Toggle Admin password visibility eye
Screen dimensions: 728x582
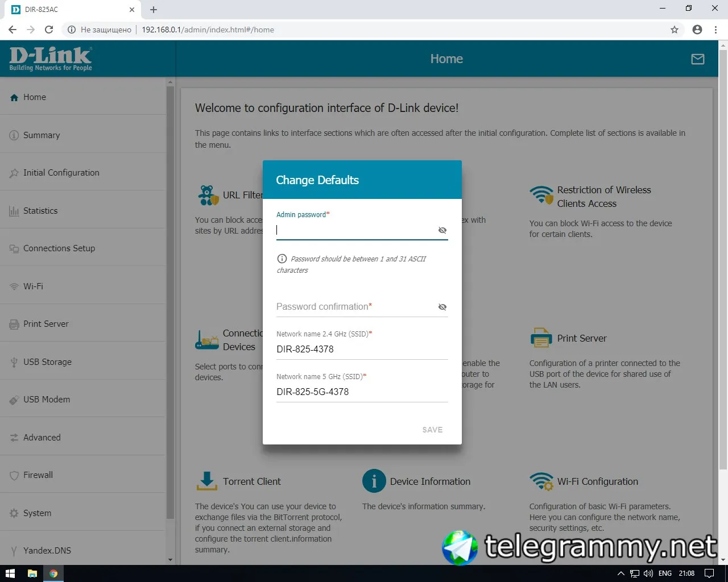pos(442,230)
